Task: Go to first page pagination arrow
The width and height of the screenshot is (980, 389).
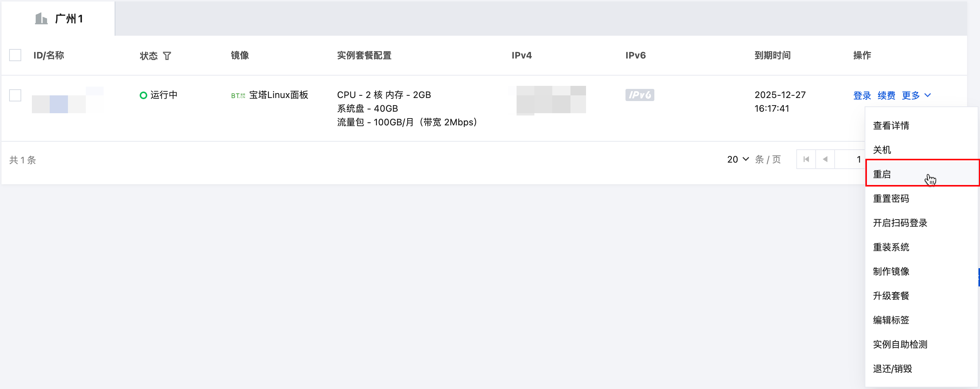Action: tap(806, 159)
